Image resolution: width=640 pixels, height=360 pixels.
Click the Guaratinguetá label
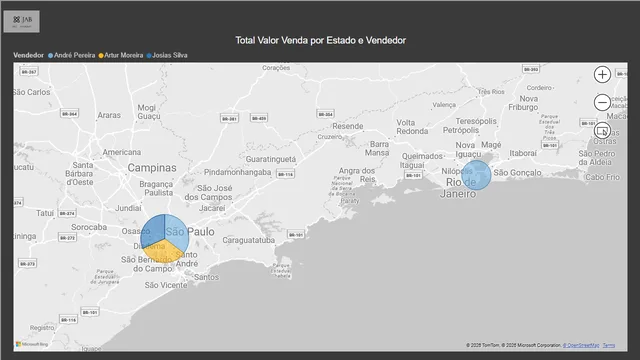coord(271,159)
